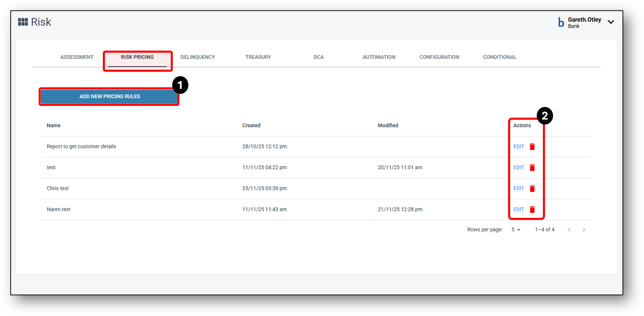Switch to the Treasury tab
The width and height of the screenshot is (644, 316).
(258, 57)
